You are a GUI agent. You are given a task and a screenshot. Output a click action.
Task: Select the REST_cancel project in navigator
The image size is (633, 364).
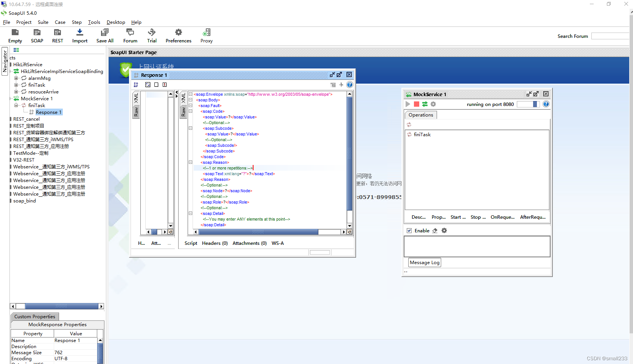(x=26, y=119)
